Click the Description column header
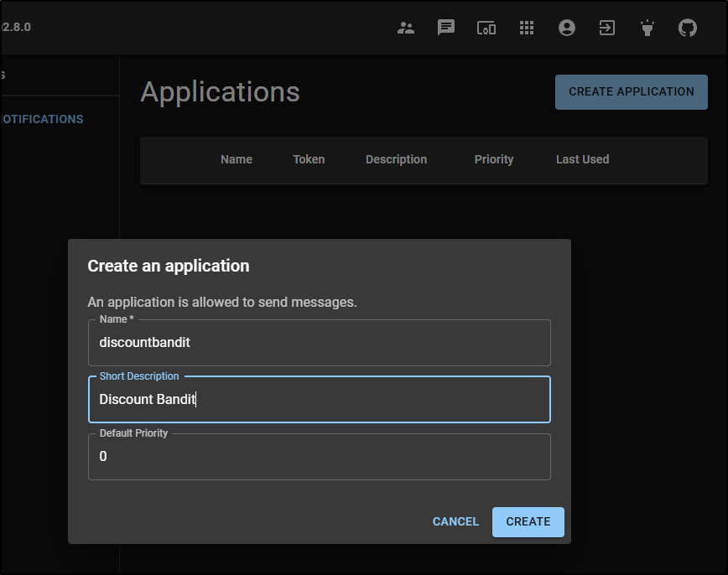Image resolution: width=728 pixels, height=575 pixels. point(396,159)
